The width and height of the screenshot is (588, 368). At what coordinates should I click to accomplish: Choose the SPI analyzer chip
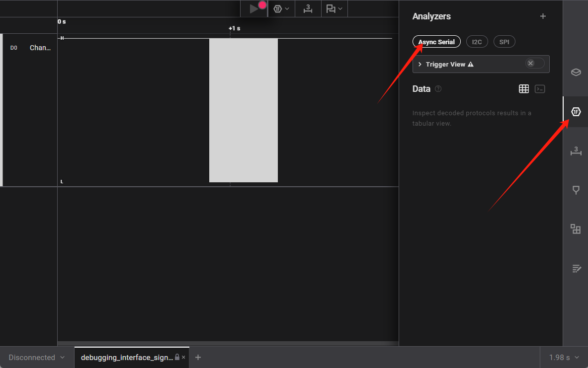pos(504,42)
